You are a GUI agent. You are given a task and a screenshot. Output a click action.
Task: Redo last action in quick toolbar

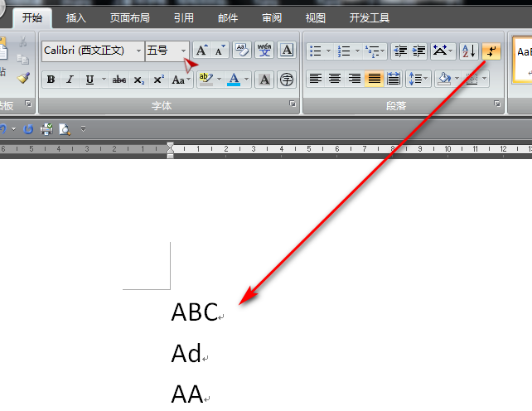[x=28, y=129]
